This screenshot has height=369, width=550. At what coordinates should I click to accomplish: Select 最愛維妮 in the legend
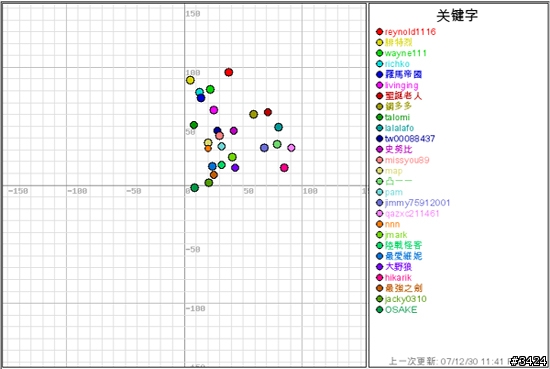pyautogui.click(x=399, y=256)
